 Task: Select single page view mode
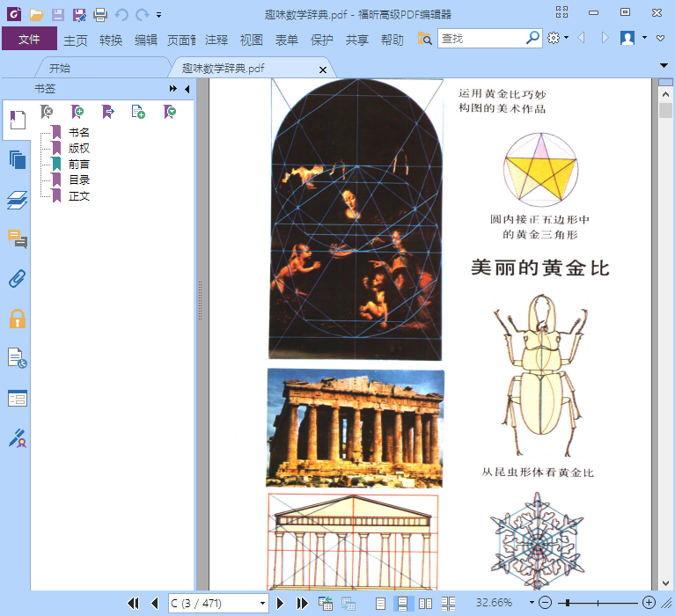coord(380,604)
